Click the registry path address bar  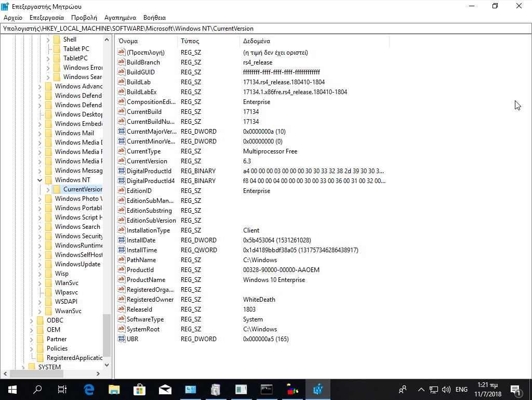pyautogui.click(x=266, y=29)
